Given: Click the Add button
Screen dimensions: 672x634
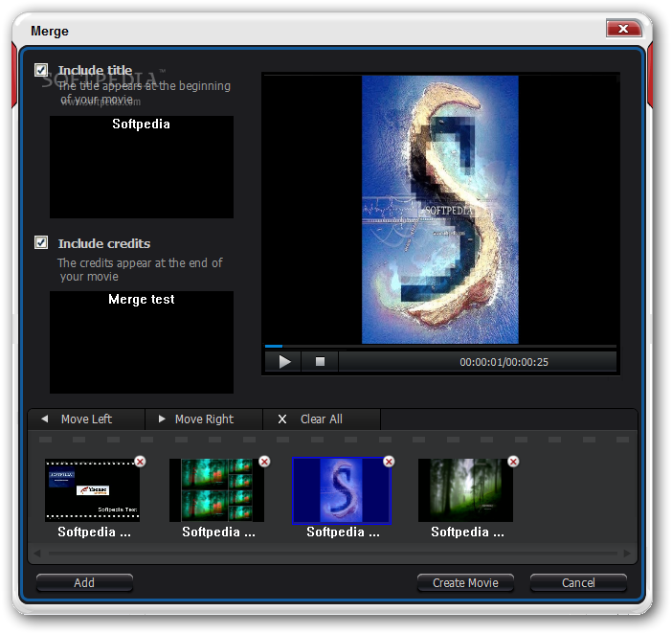Looking at the screenshot, I should point(84,582).
